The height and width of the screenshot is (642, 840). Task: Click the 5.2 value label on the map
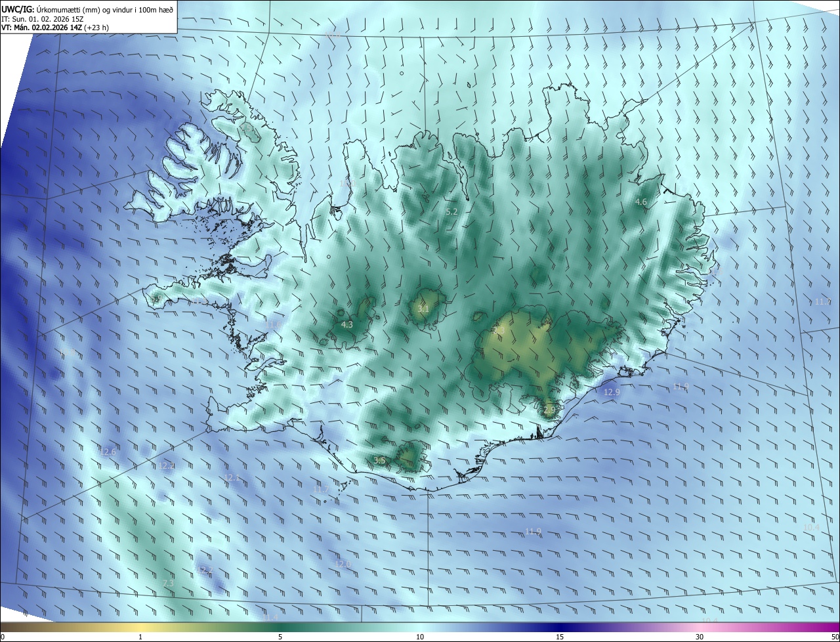(451, 212)
